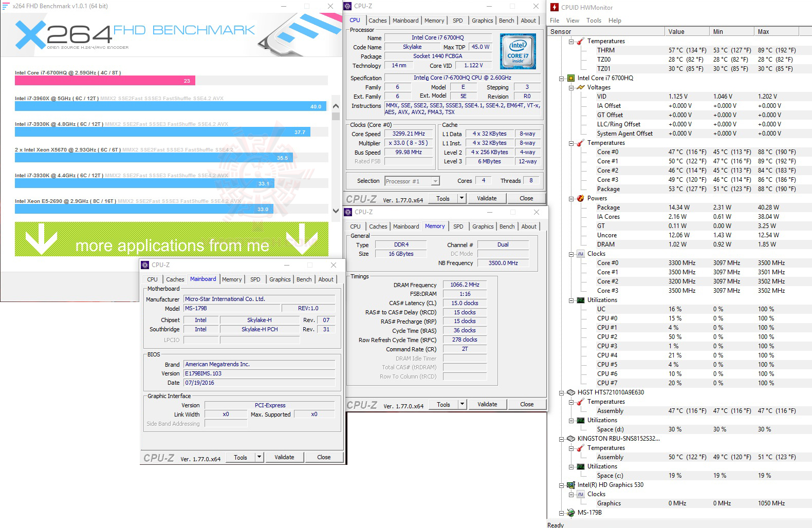Click the Temperatures thermometer icon under the KINGSTON drive
Viewport: 812px width, 528px height.
(x=580, y=448)
